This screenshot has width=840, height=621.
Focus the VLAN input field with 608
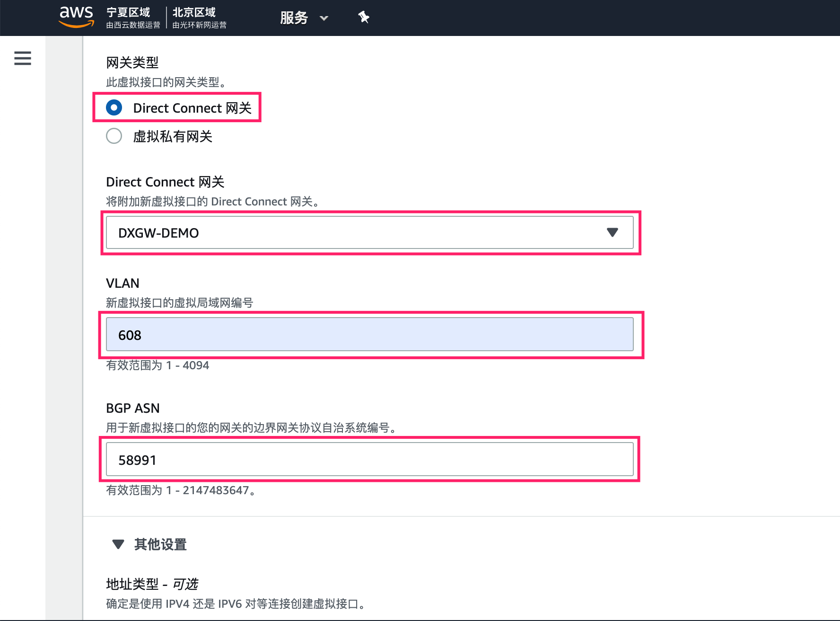click(x=369, y=335)
